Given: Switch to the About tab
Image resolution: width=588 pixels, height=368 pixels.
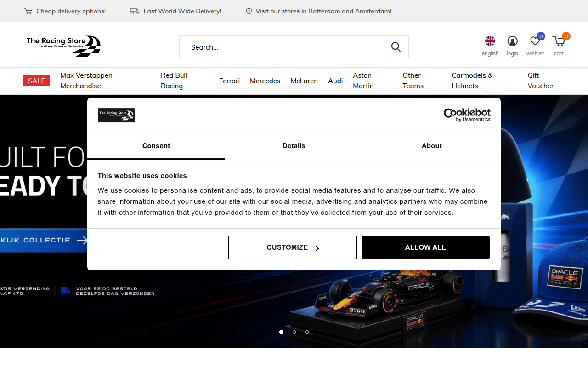Looking at the screenshot, I should click(432, 146).
